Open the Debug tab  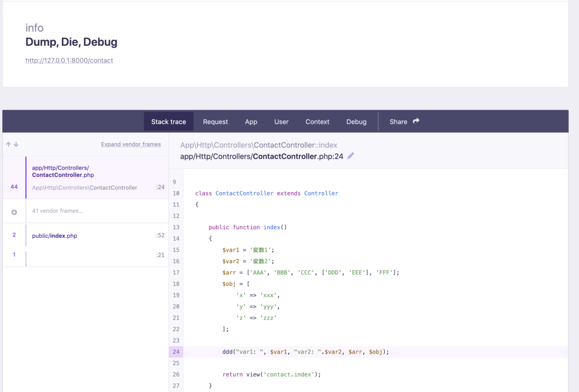point(356,122)
